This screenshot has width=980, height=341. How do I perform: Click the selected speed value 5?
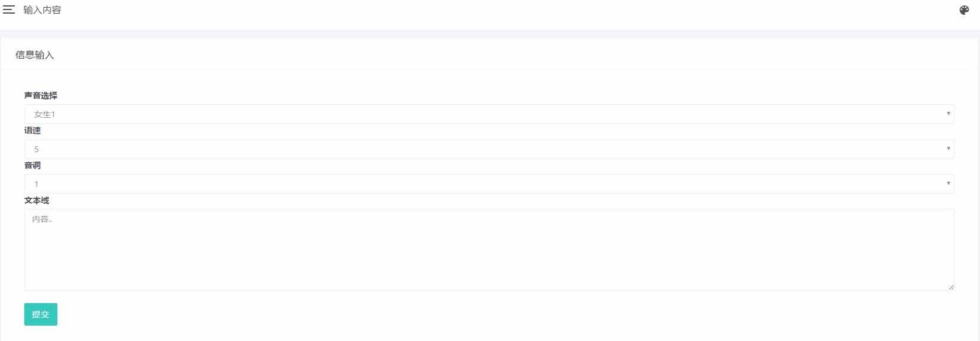37,149
